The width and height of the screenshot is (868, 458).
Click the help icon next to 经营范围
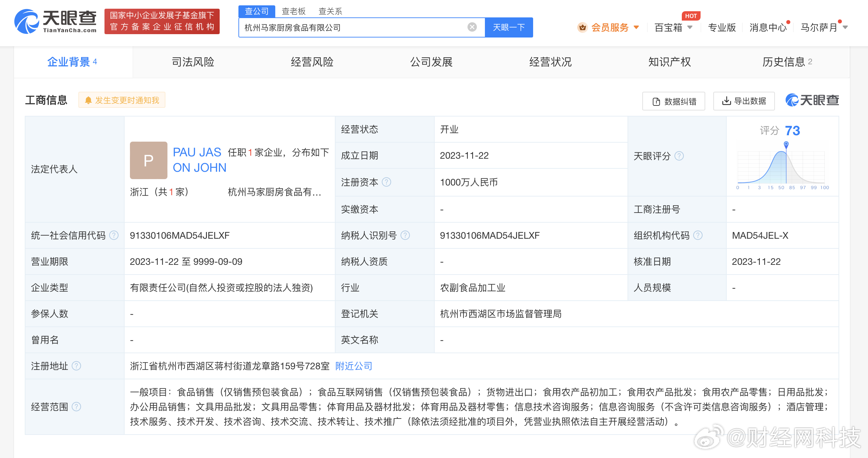pos(76,407)
